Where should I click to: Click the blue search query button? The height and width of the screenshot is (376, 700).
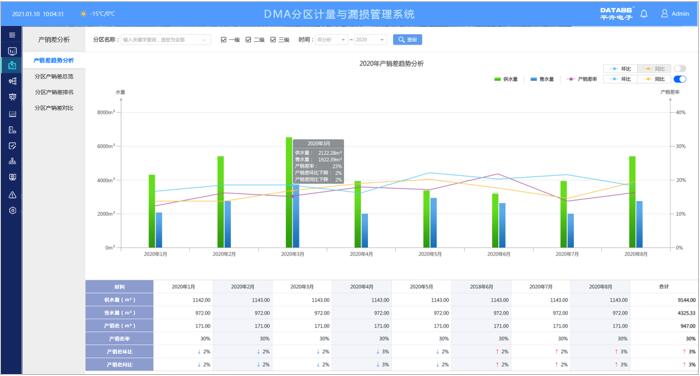[x=407, y=40]
